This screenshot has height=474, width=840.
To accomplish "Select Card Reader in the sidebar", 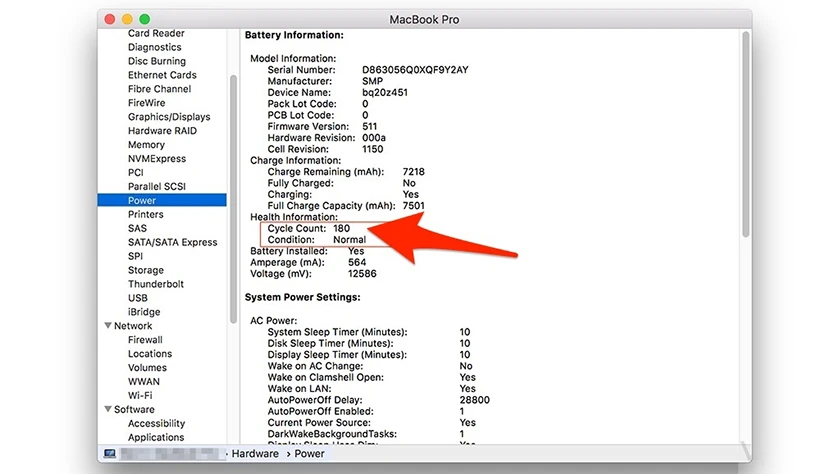I will tap(156, 33).
